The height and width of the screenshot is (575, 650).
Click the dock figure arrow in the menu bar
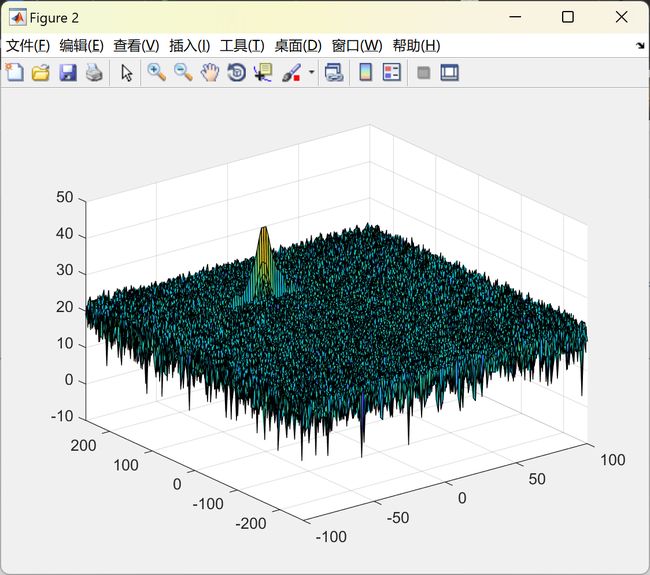pos(640,46)
